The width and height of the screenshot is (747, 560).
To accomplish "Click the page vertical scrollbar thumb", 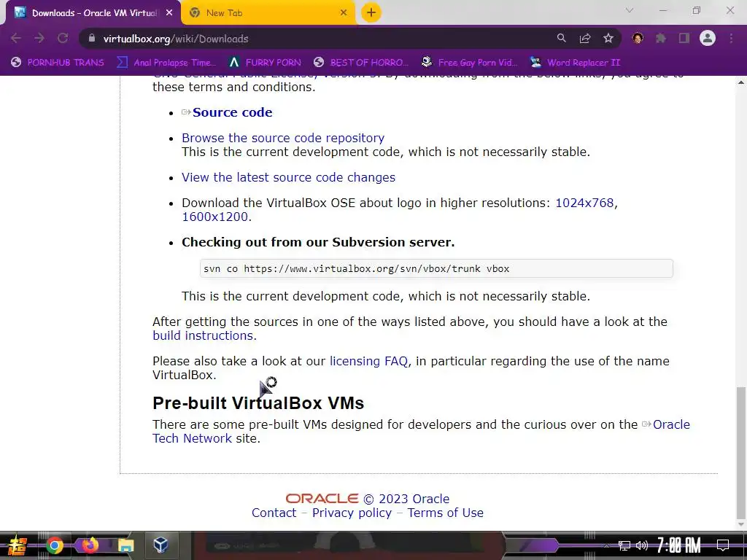I will click(741, 454).
